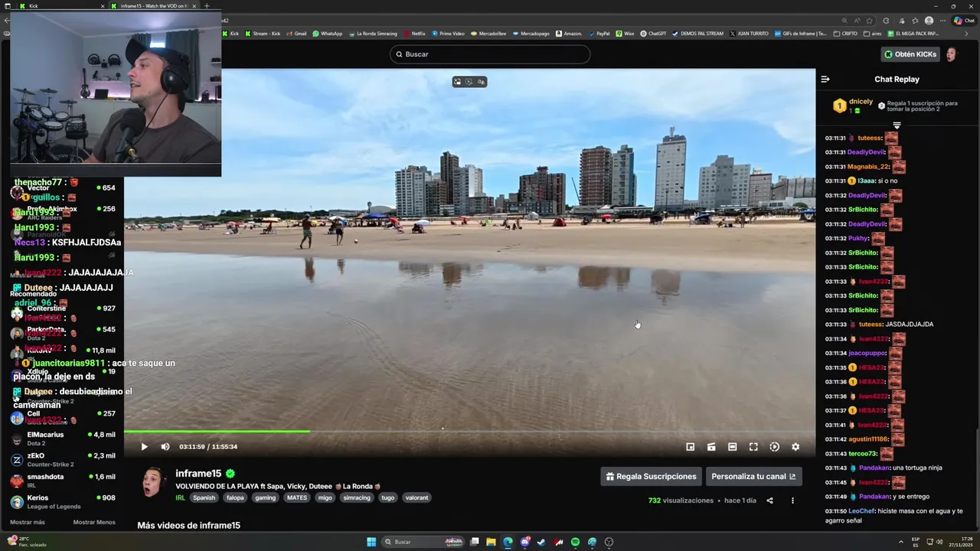Select the Spanish tag
The width and height of the screenshot is (980, 551).
pyautogui.click(x=204, y=497)
